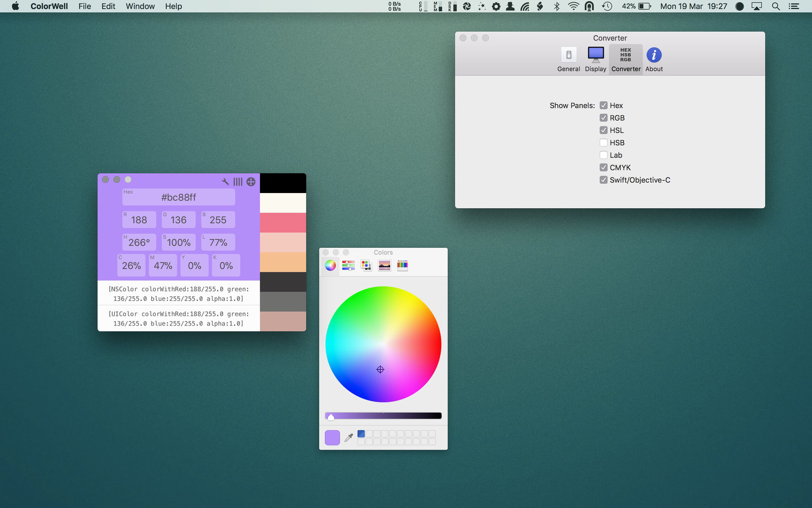Select the dark charcoal palette swatch
This screenshot has height=508, width=812.
(x=283, y=282)
